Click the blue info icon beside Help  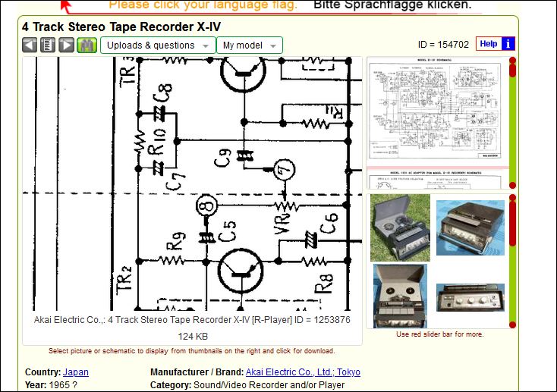point(508,44)
